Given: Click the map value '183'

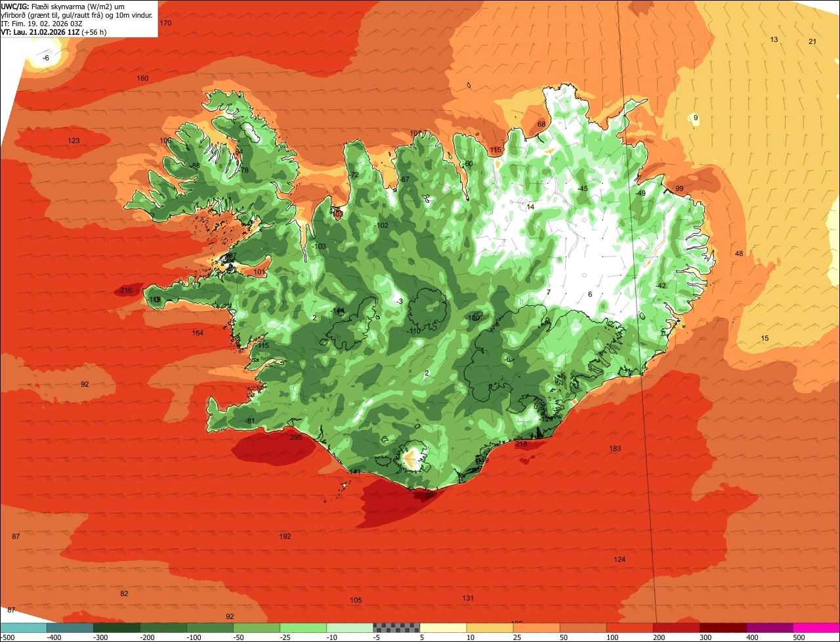Looking at the screenshot, I should (615, 448).
